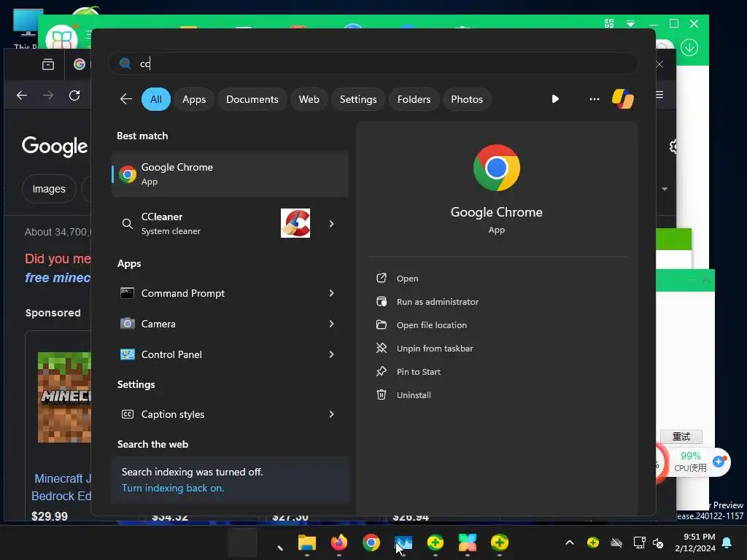Viewport: 747px width, 560px height.
Task: Open the CCleaner app thumbnail
Action: click(x=295, y=223)
